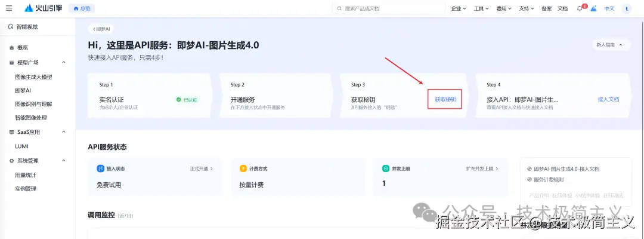Open 用量统计 sidebar item
Screen dimensions: 644x239
click(x=26, y=175)
